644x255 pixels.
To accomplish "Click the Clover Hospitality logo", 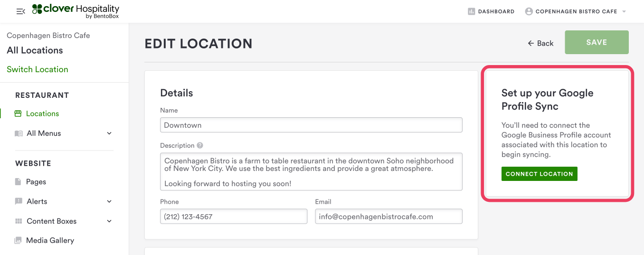I will (x=76, y=11).
